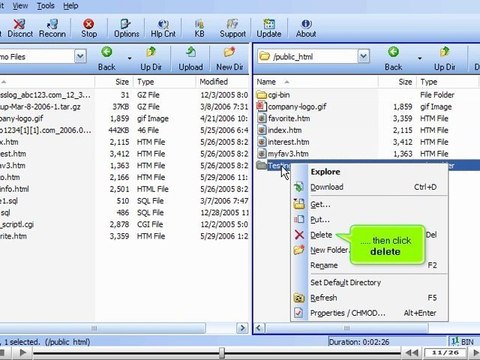The image size is (480, 360).
Task: Click the company-logo.gif file icon
Action: point(262,107)
